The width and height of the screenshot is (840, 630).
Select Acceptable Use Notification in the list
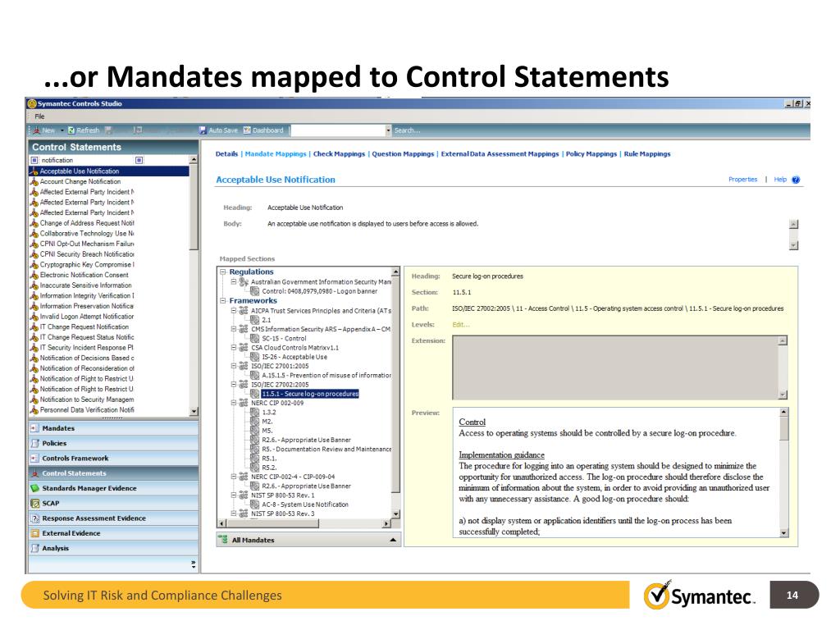109,171
